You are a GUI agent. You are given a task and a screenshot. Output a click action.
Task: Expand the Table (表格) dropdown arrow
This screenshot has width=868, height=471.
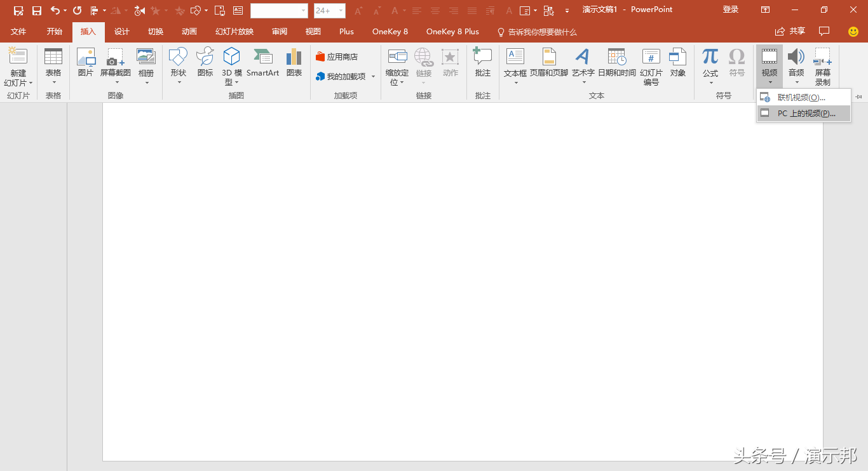(x=53, y=82)
